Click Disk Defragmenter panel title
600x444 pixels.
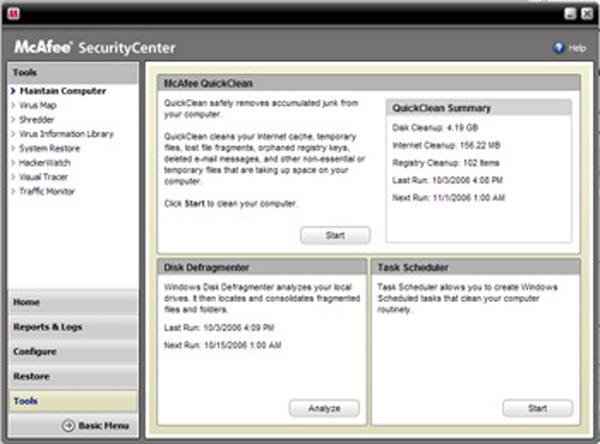207,268
